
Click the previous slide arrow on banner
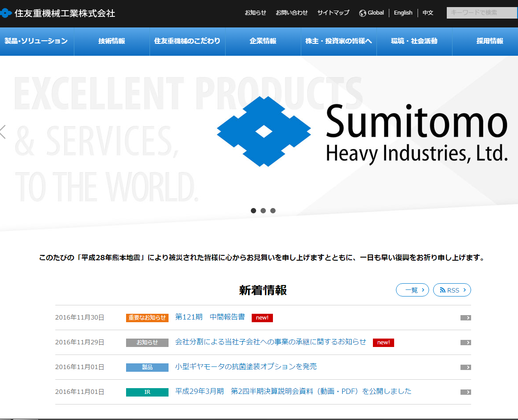pyautogui.click(x=3, y=131)
